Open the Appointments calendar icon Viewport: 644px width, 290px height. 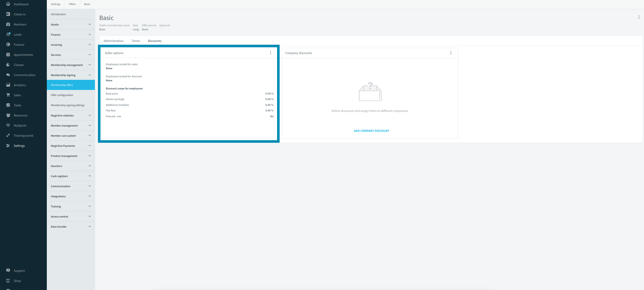pyautogui.click(x=8, y=55)
